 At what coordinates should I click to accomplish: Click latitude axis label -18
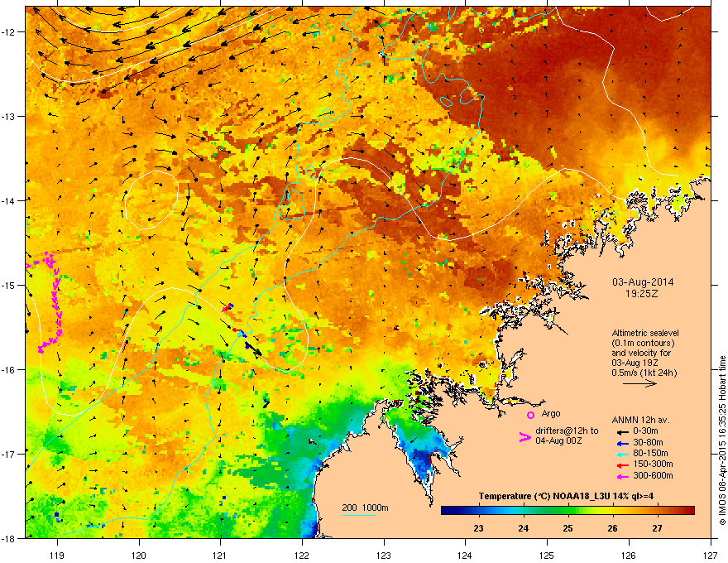9,538
